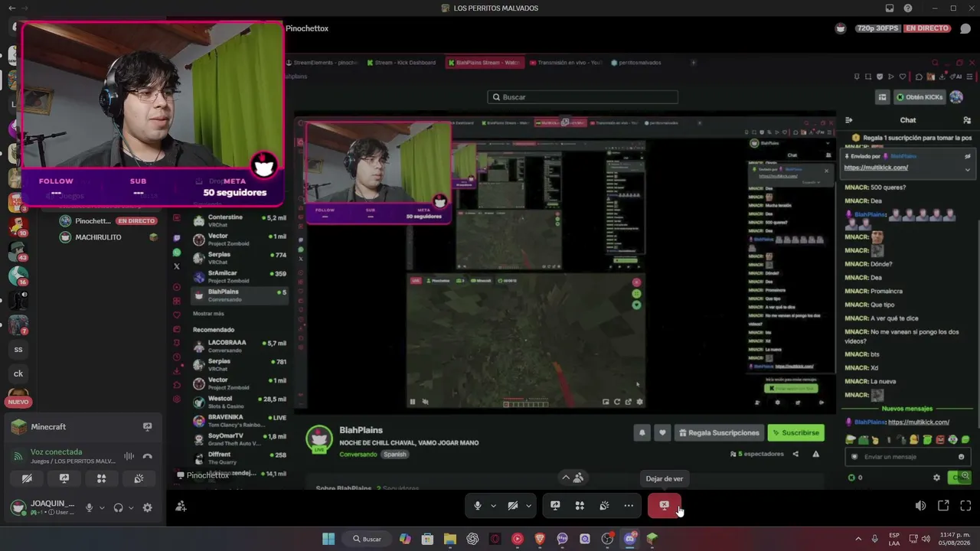Launch activity from the voice connection panel
The height and width of the screenshot is (551, 980).
click(x=101, y=478)
